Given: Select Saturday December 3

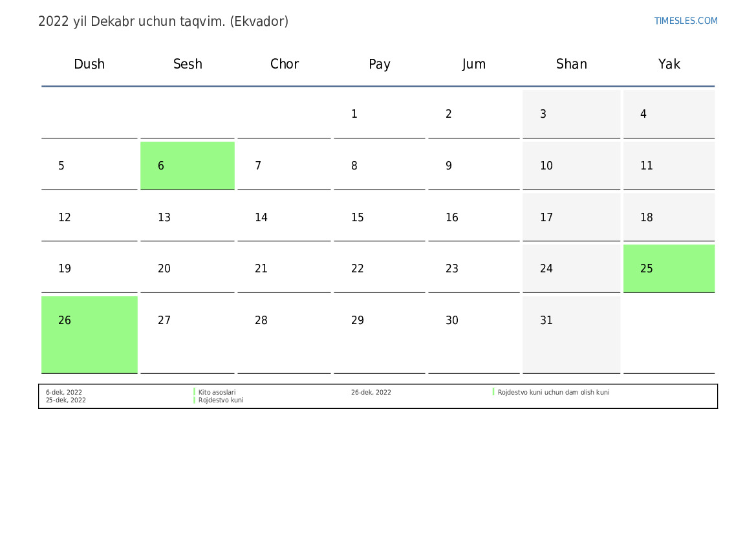Looking at the screenshot, I should (x=571, y=114).
